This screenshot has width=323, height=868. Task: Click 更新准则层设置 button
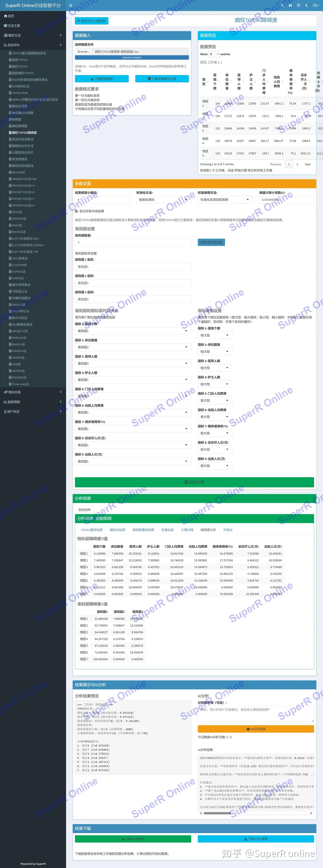(x=211, y=242)
